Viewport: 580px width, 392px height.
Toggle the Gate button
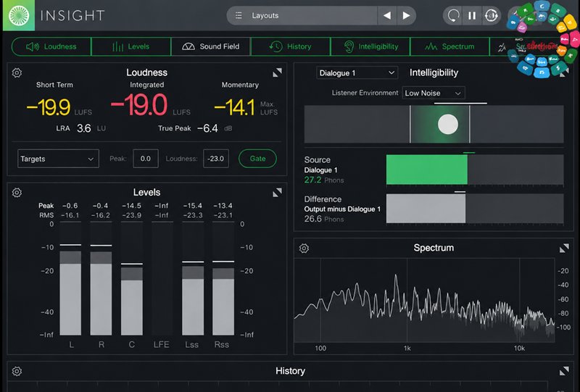257,159
